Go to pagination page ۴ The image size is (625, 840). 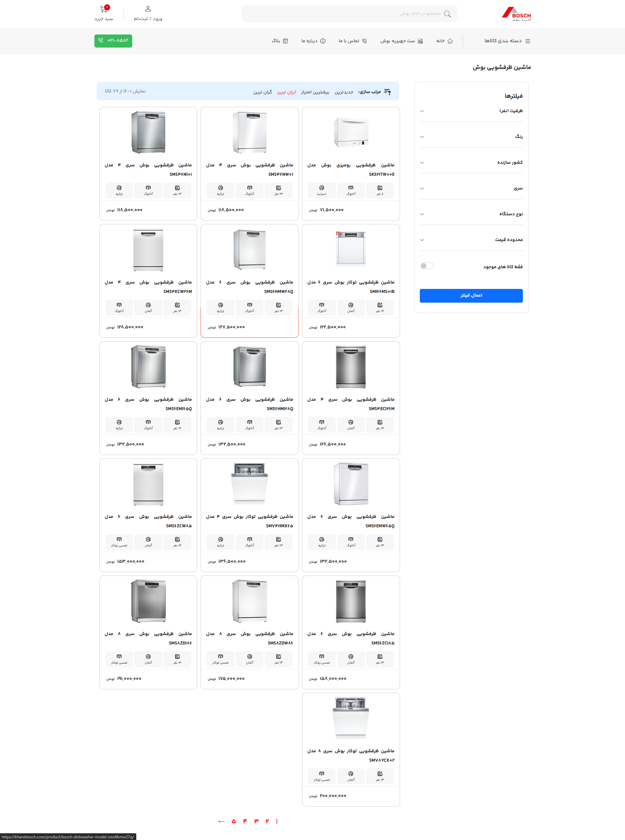tap(245, 821)
